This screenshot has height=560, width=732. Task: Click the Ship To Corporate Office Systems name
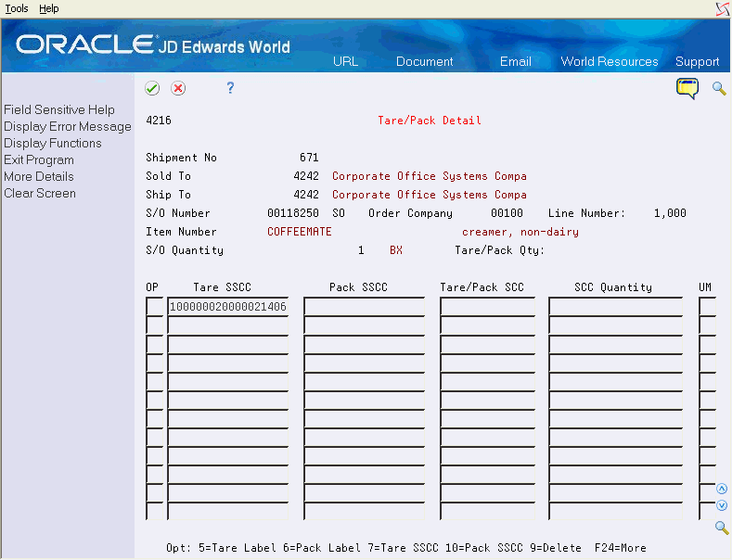point(429,195)
